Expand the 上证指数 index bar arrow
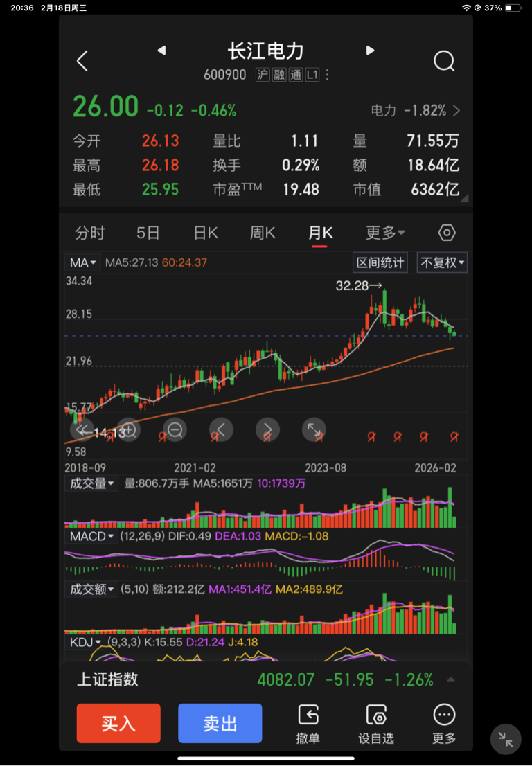532x766 pixels. [x=452, y=679]
